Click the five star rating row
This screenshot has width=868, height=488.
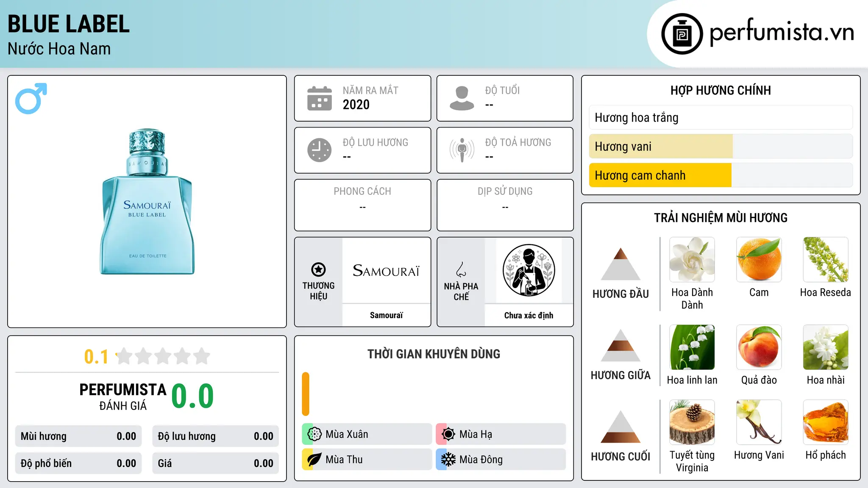point(163,356)
